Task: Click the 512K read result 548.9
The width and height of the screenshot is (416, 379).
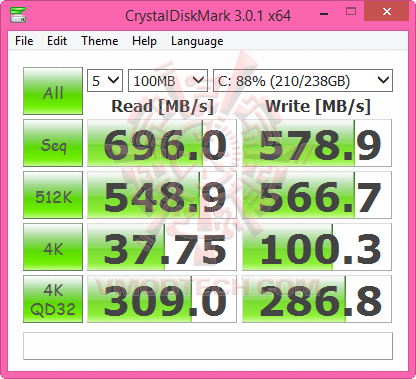Action: 162,195
